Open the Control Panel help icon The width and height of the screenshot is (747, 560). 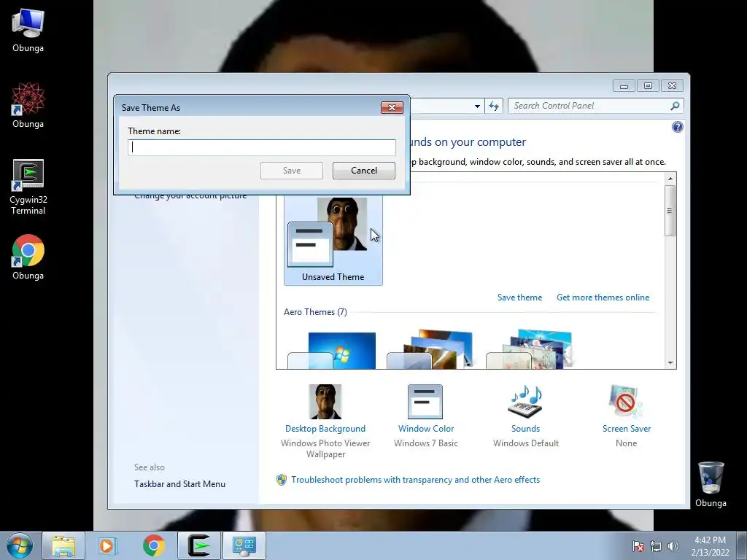point(677,127)
